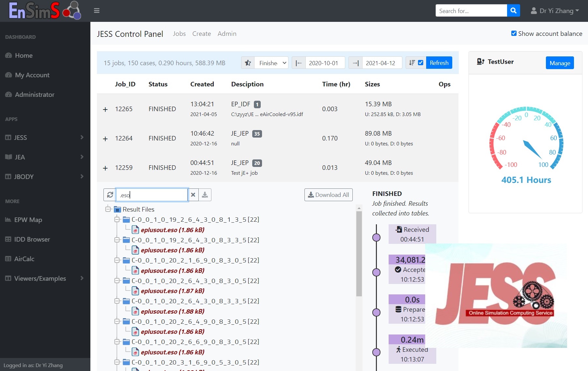Expand job 12265 row with plus sign

[x=105, y=110]
